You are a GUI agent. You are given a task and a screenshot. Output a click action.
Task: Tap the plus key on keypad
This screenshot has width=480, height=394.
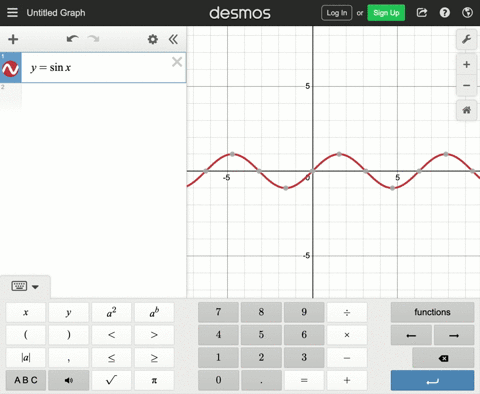[347, 380]
